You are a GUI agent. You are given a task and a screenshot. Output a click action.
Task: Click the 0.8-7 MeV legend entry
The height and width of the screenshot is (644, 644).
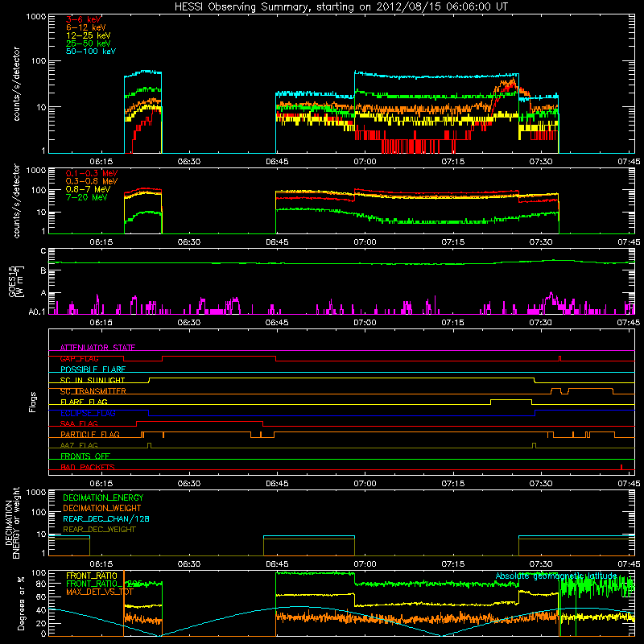[89, 189]
